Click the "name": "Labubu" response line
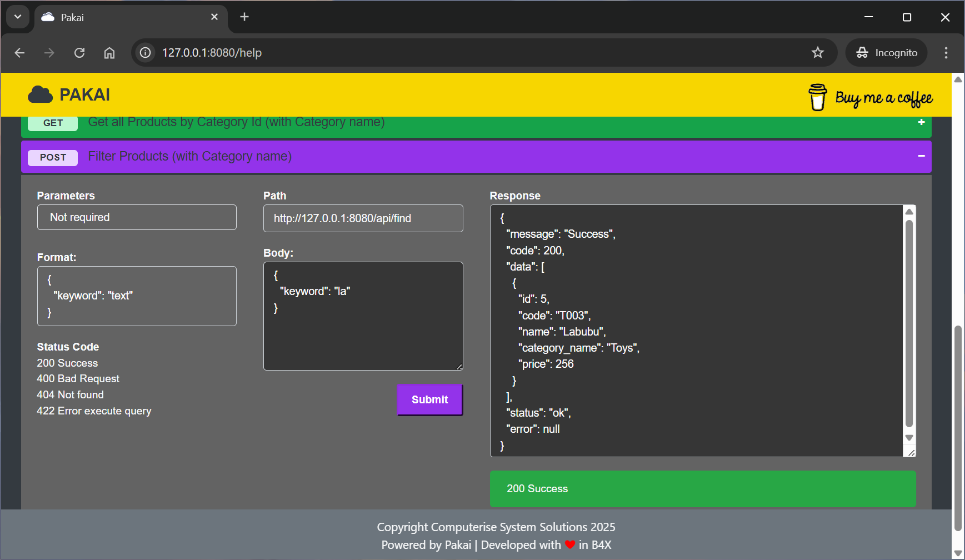Image resolution: width=965 pixels, height=560 pixels. point(562,332)
